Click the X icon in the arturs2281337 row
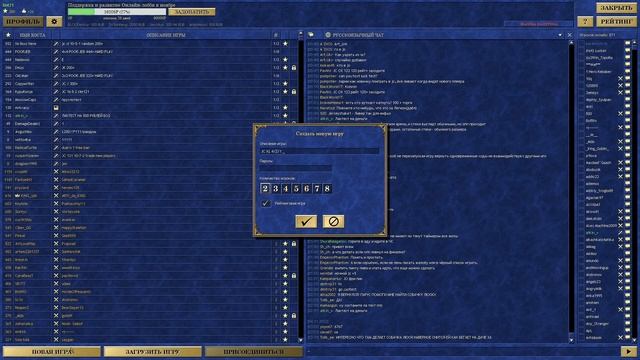 coord(56,251)
